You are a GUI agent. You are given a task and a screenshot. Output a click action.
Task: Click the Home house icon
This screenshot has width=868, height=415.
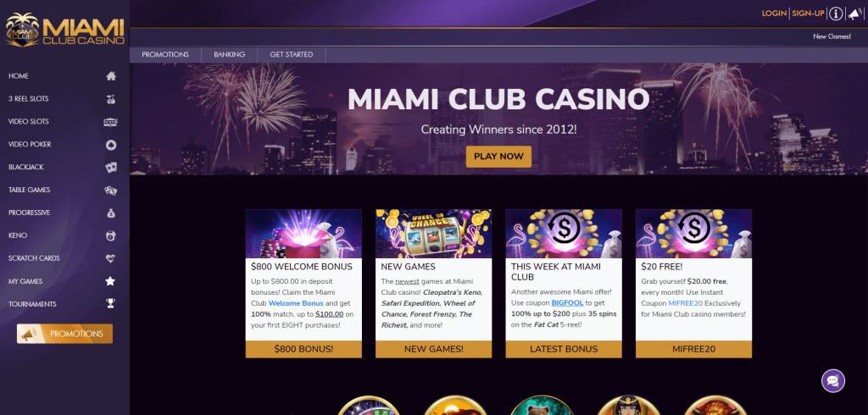pyautogui.click(x=111, y=76)
